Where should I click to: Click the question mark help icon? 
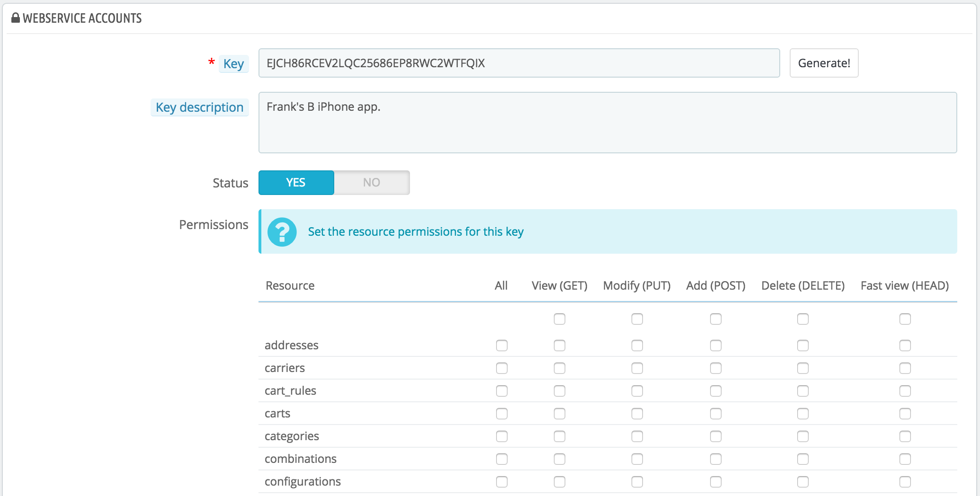[282, 232]
